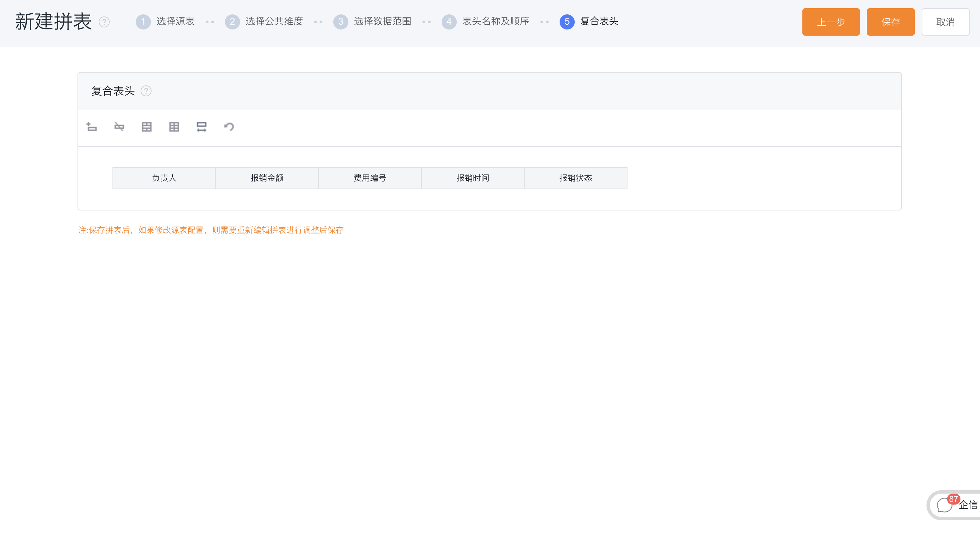Open help icon next to 新建拼表 title
Viewport: 980px width, 556px height.
(x=104, y=22)
